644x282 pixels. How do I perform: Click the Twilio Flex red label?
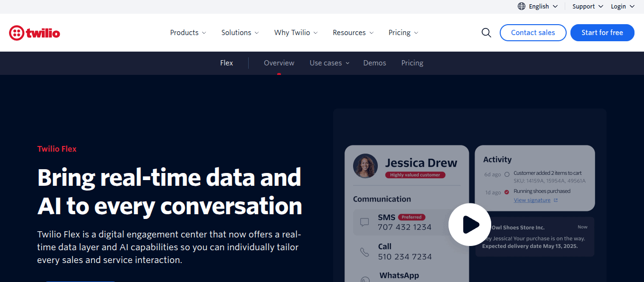tap(57, 149)
